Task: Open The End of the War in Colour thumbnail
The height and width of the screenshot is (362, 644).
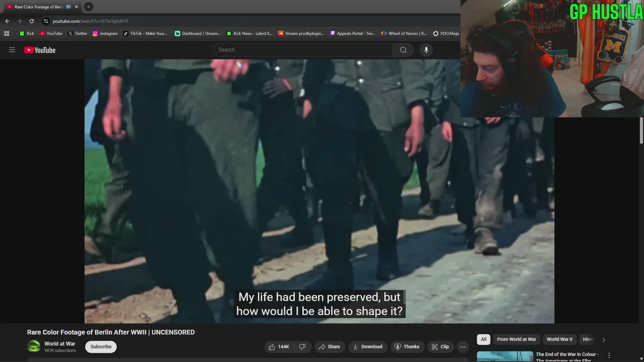Action: tap(505, 356)
